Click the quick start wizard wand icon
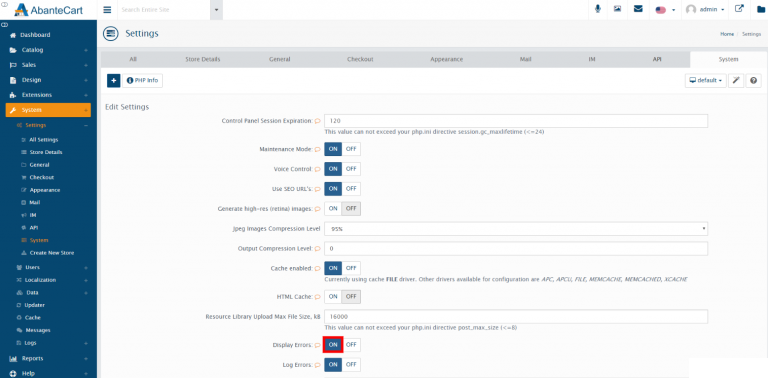Viewport: 768px width, 378px height. tap(736, 80)
